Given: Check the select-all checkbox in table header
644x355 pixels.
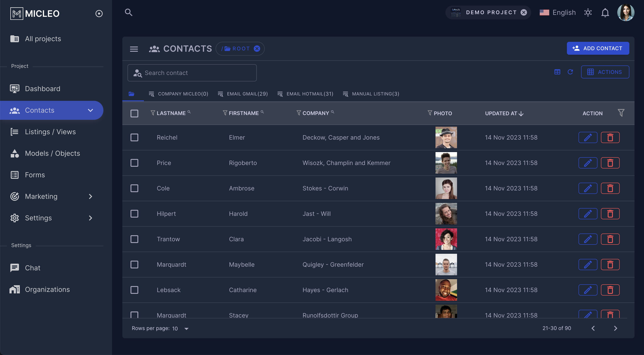Looking at the screenshot, I should (134, 114).
